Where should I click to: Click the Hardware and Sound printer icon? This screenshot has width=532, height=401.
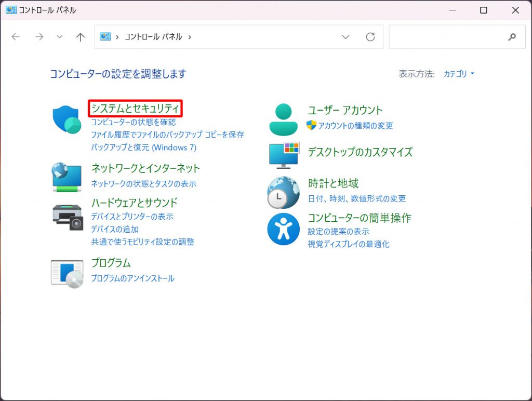(68, 218)
